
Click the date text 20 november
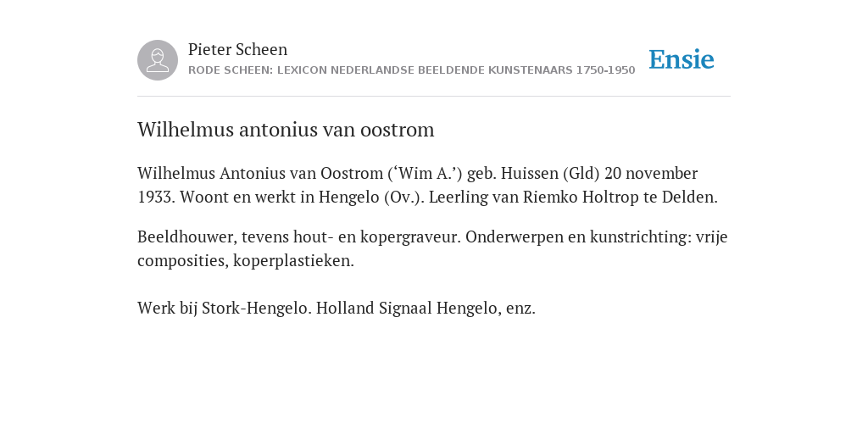[x=651, y=173]
